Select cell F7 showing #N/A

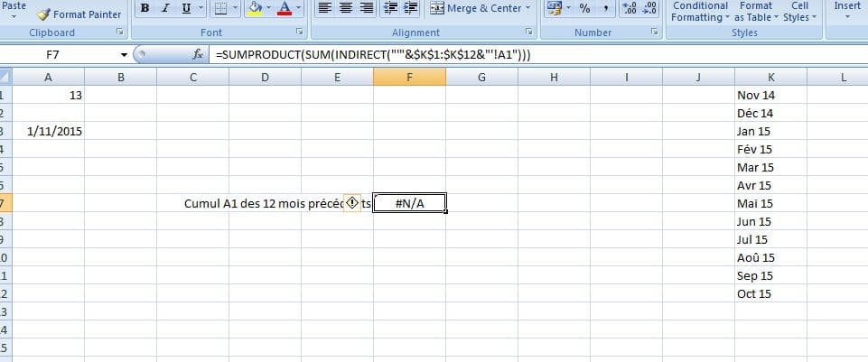coord(410,203)
